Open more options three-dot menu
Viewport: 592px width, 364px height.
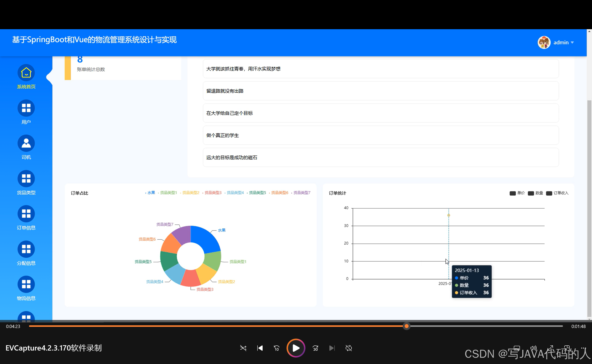pos(583,348)
